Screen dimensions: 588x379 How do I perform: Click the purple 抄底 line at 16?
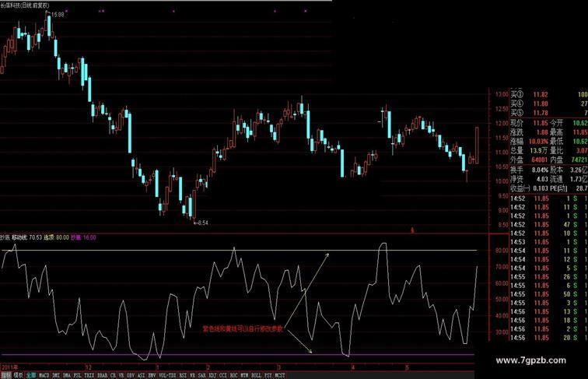[238, 355]
